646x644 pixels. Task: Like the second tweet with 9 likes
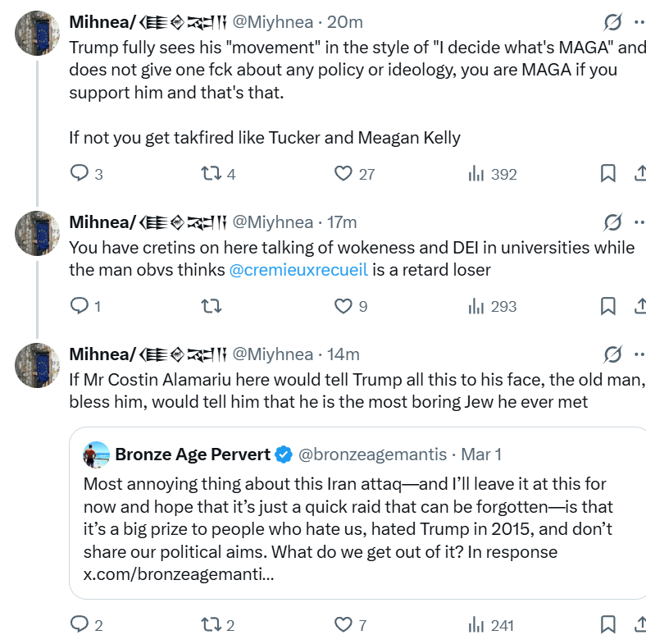point(343,306)
